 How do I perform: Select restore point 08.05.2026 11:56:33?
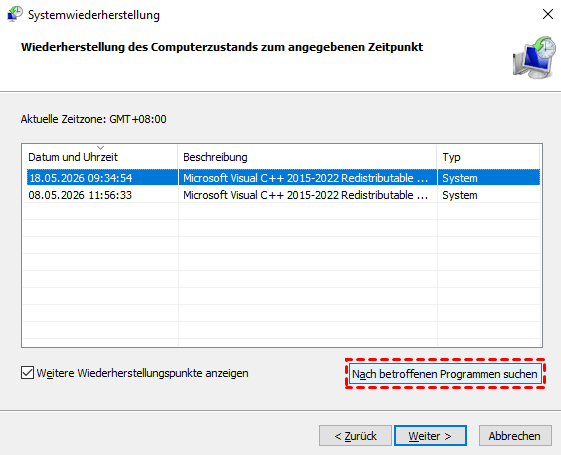(x=80, y=195)
